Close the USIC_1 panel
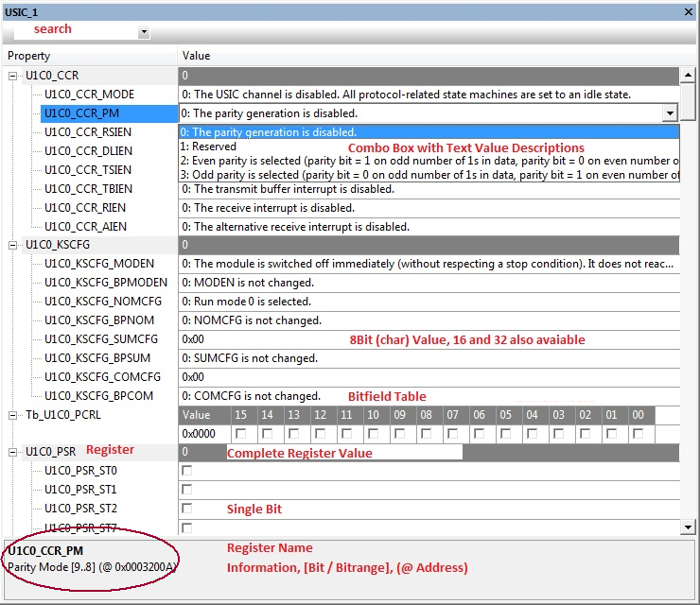 tap(689, 11)
